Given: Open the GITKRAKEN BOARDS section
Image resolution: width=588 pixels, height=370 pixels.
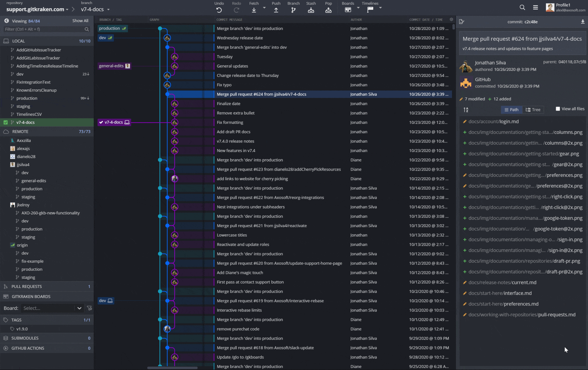Looking at the screenshot, I should point(47,297).
